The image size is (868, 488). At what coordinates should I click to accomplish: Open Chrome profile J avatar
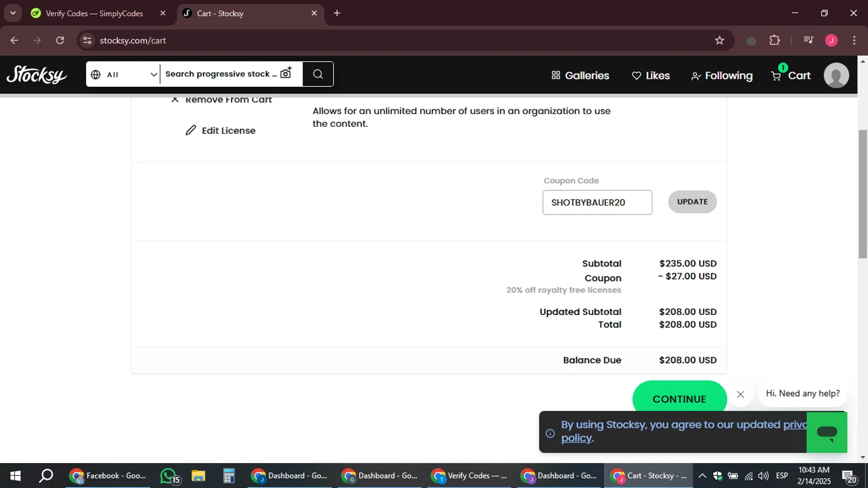click(832, 41)
